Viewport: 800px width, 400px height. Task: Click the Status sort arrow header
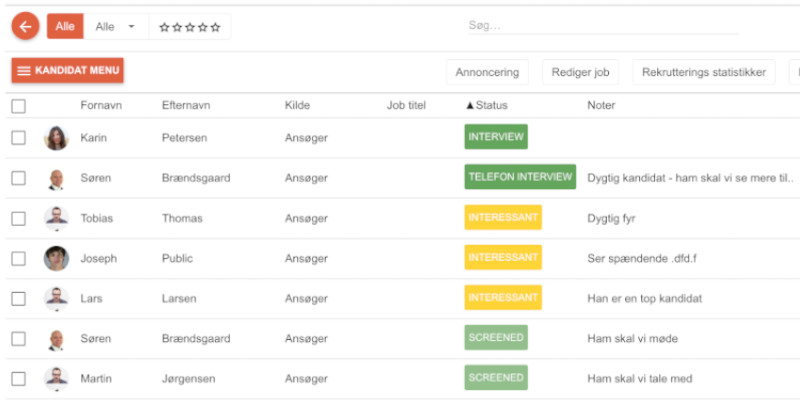[487, 105]
